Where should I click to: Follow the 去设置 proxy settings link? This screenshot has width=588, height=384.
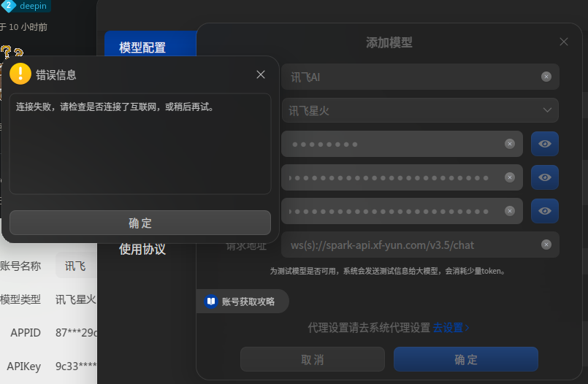point(451,328)
